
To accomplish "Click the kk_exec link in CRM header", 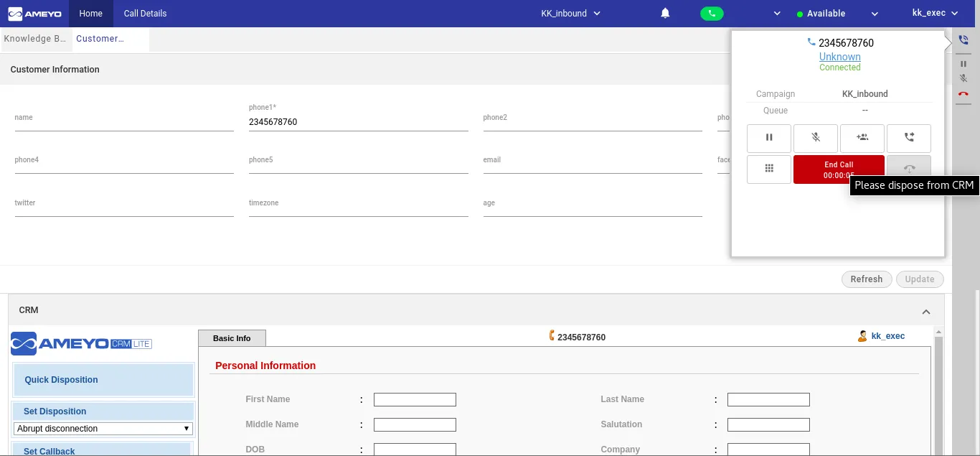I will (888, 336).
